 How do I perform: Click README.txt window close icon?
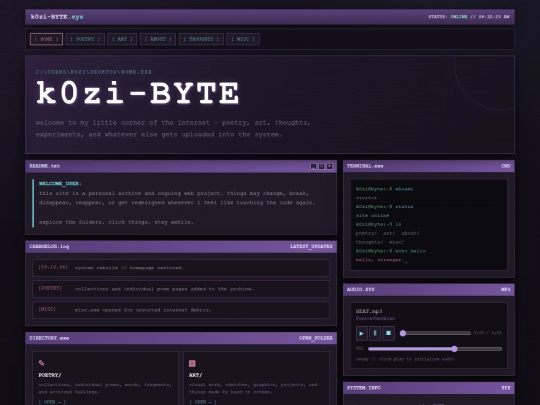[x=330, y=166]
